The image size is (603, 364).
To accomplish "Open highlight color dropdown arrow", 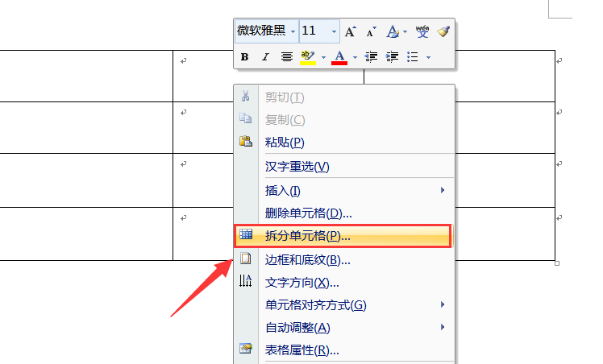I will point(323,58).
